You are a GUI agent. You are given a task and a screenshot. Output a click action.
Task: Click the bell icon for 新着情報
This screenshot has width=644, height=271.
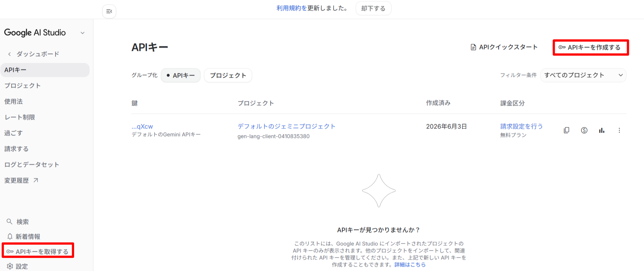(x=10, y=236)
